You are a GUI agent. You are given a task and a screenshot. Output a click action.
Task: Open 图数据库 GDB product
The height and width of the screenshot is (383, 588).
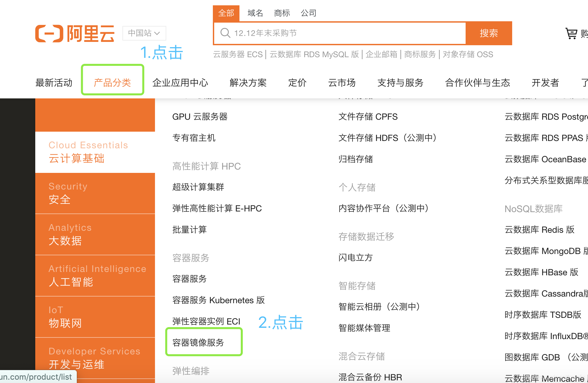[x=546, y=357]
